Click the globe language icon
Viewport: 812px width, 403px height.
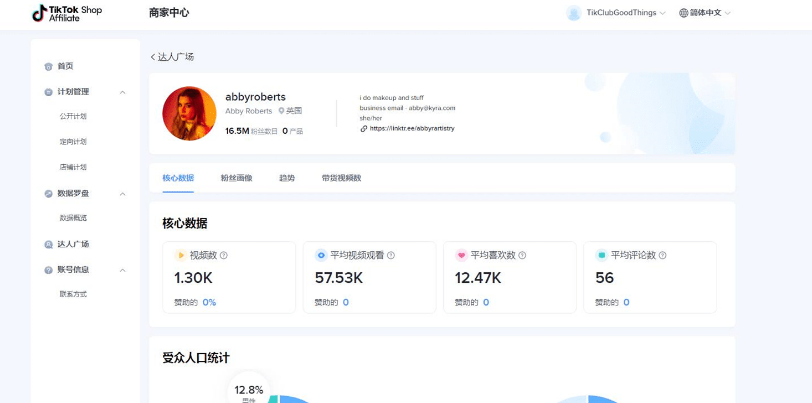click(x=684, y=13)
